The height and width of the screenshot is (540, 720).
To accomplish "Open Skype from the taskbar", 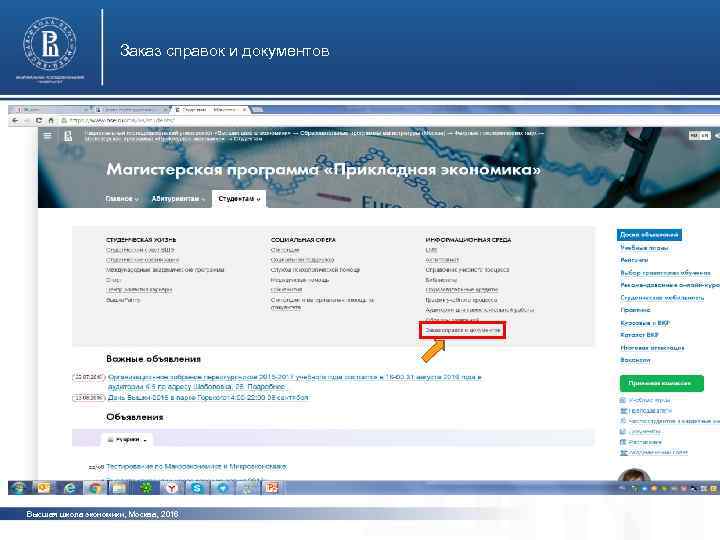I will (197, 488).
